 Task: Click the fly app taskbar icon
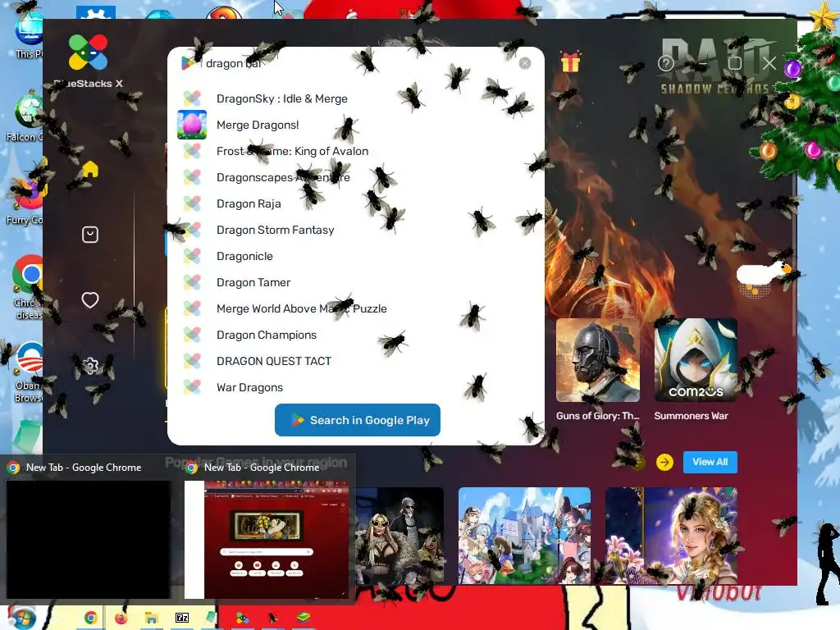click(x=272, y=618)
